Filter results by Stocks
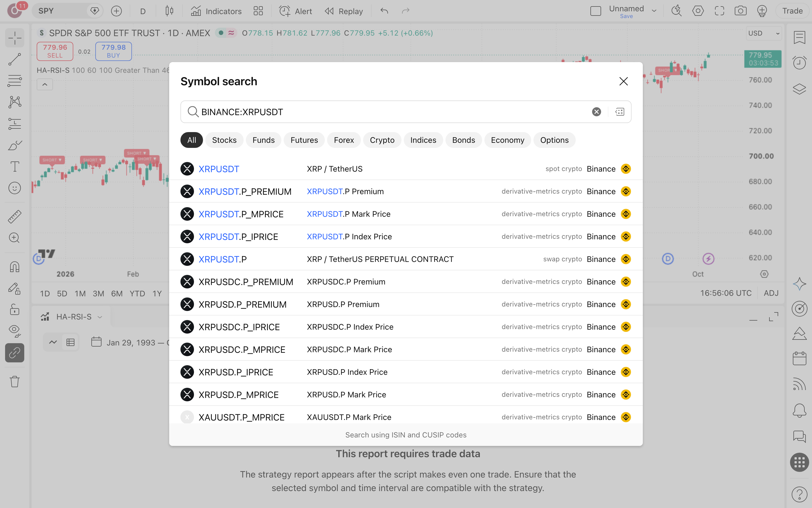 coord(224,140)
